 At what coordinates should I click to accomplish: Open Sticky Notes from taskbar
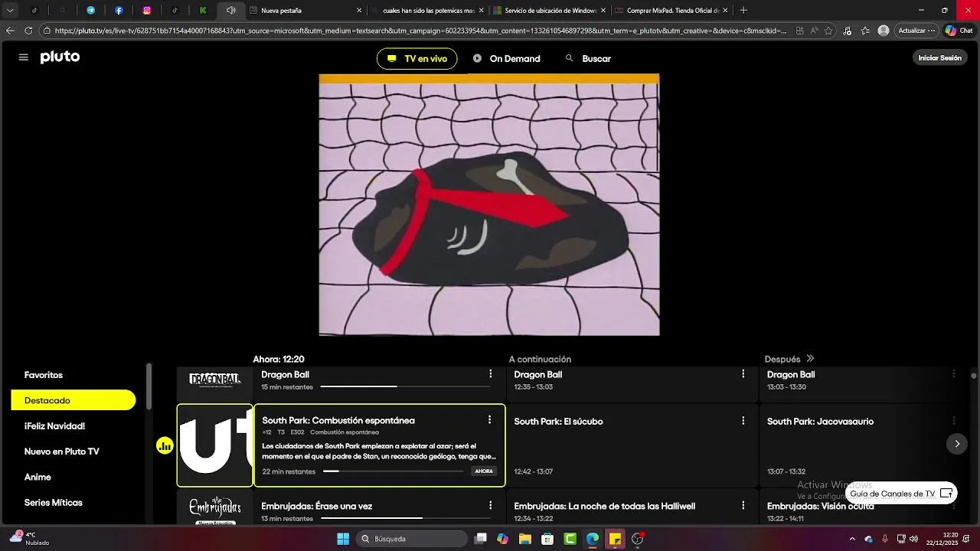(615, 539)
